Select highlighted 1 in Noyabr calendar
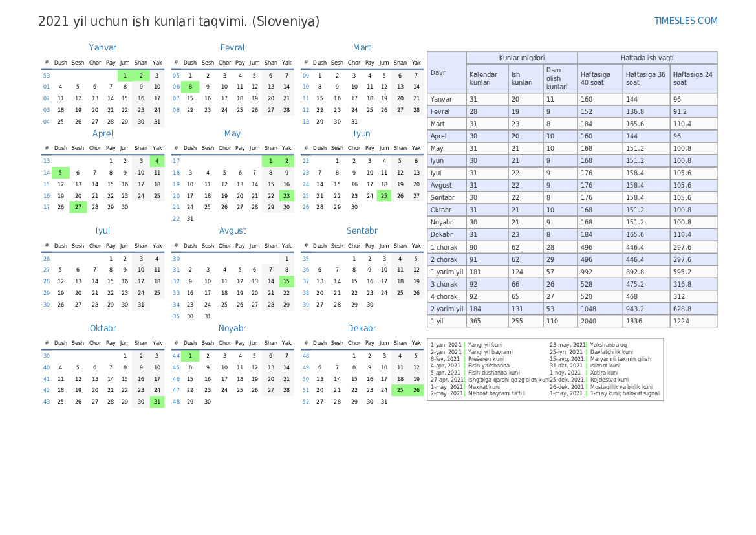The image size is (756, 535). (190, 356)
